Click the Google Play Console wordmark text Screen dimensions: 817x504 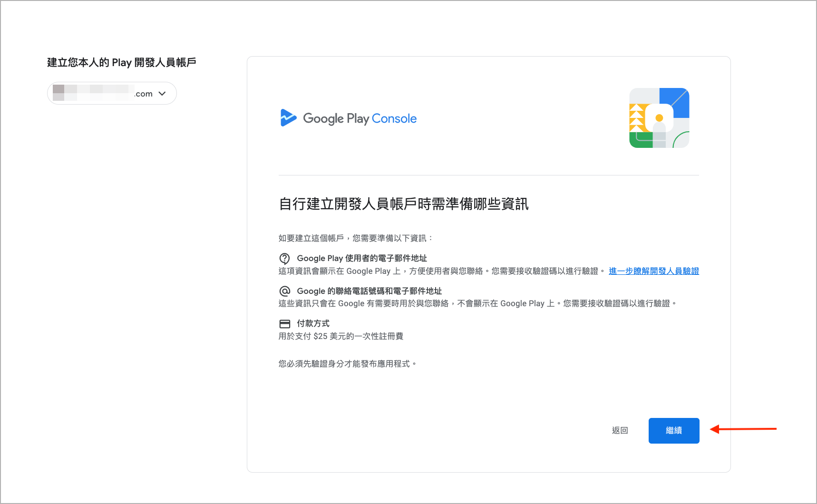(x=360, y=118)
